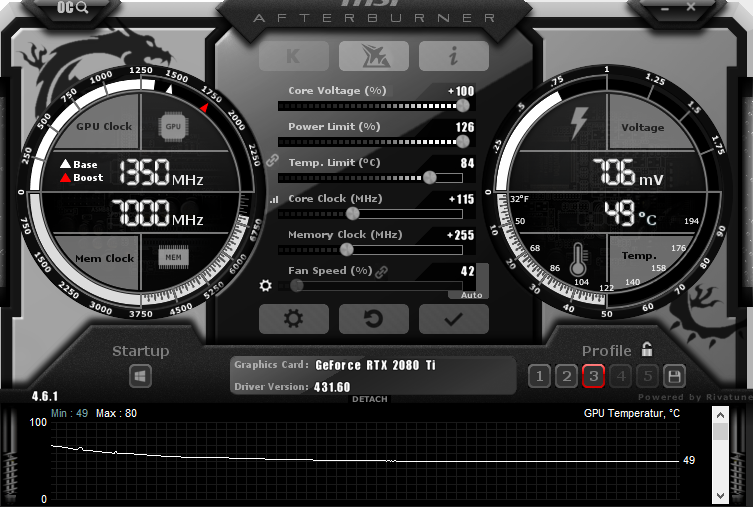Click the fan settings gear icon
The width and height of the screenshot is (753, 507).
point(266,286)
